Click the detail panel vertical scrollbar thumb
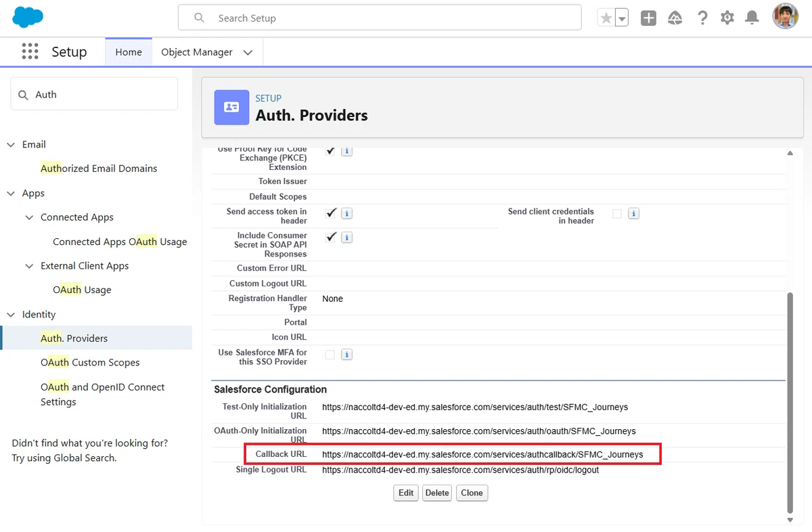812x532 pixels. (789, 402)
